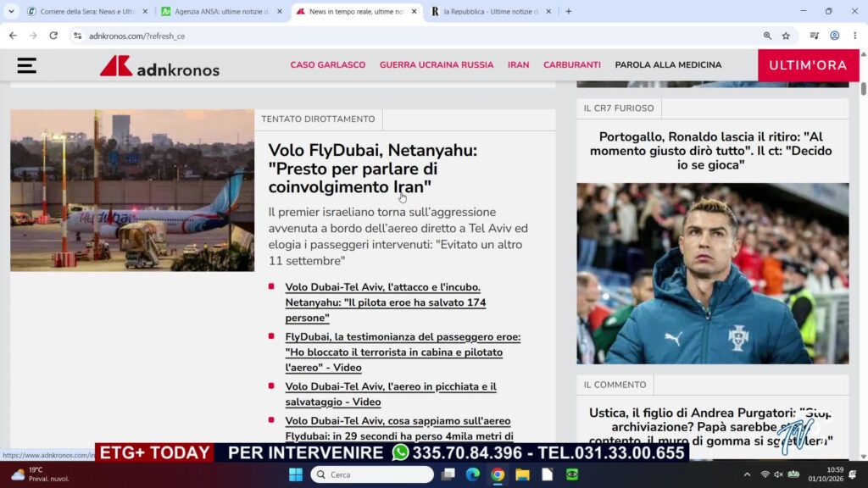Close the Agenzia ANSA tab
This screenshot has width=868, height=488.
click(280, 11)
